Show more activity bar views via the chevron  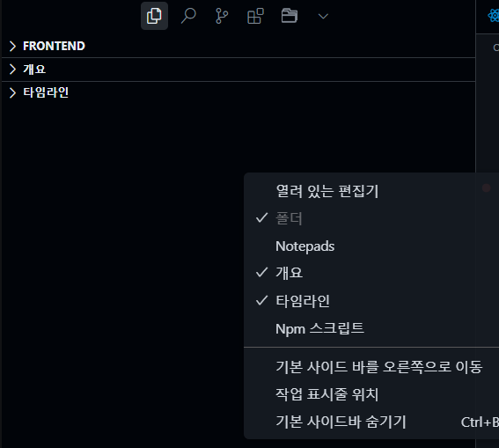(x=323, y=16)
